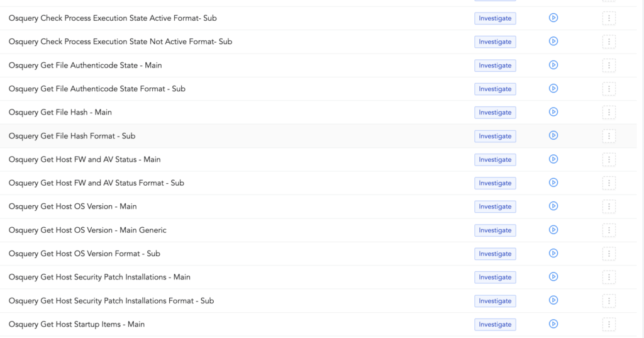The height and width of the screenshot is (338, 644).
Task: Select Osquery Get Host Security Patch Installations - Main row
Action: 99,278
